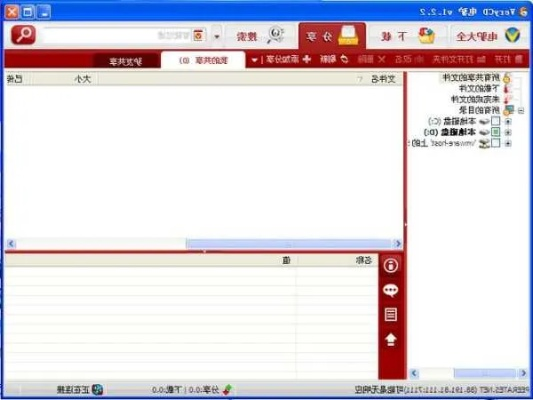Select 下载的文件 in the tree
Screen dimensions: 533x400
pos(479,89)
